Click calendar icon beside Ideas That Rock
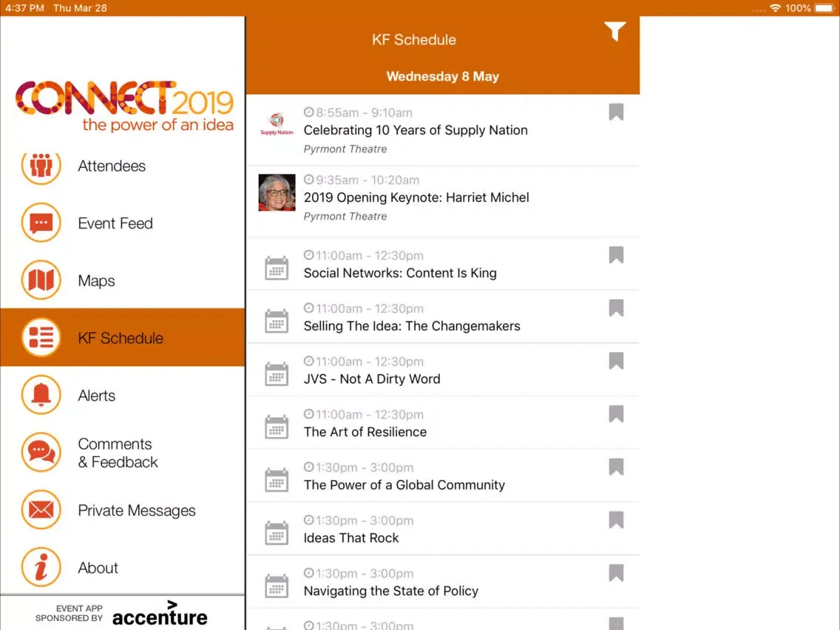 coord(277,533)
